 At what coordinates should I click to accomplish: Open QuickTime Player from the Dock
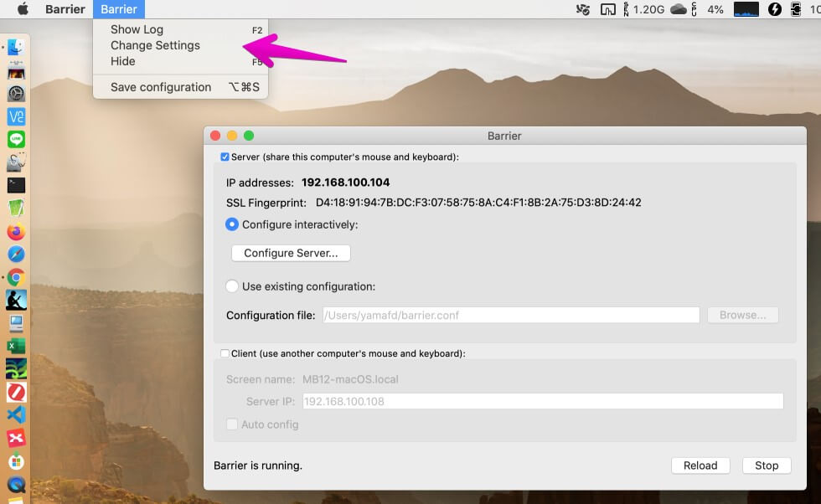pyautogui.click(x=16, y=485)
